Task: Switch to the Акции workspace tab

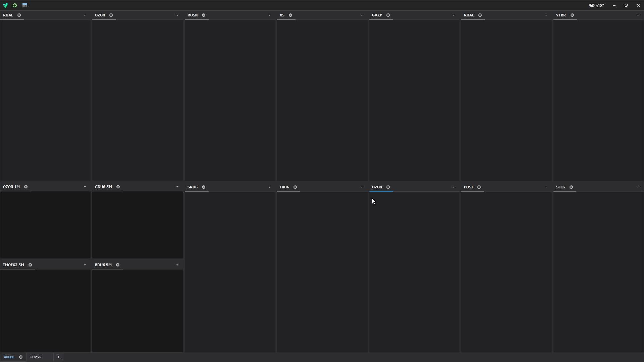Action: 9,357
